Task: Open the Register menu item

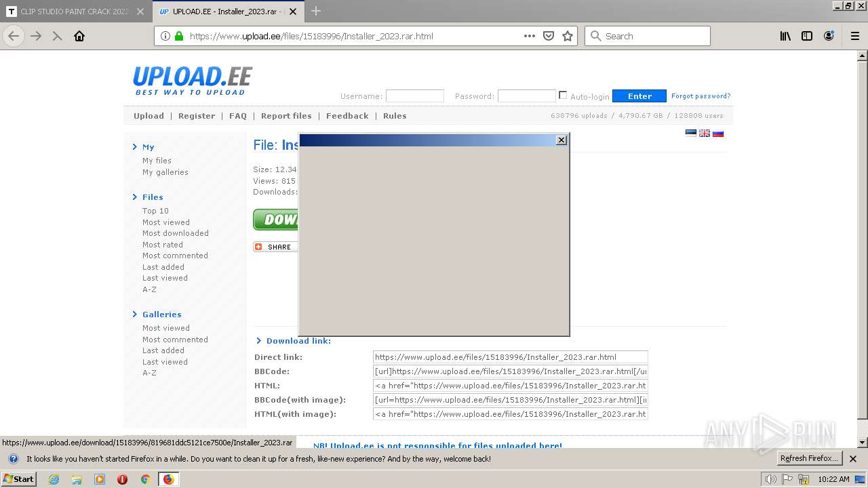Action: [x=197, y=116]
